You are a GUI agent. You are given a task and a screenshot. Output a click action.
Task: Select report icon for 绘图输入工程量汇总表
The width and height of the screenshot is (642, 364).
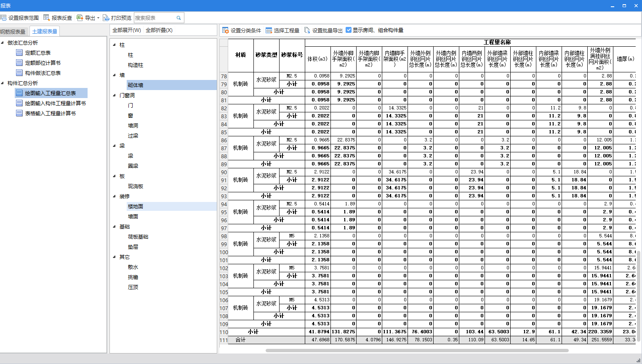pyautogui.click(x=19, y=93)
